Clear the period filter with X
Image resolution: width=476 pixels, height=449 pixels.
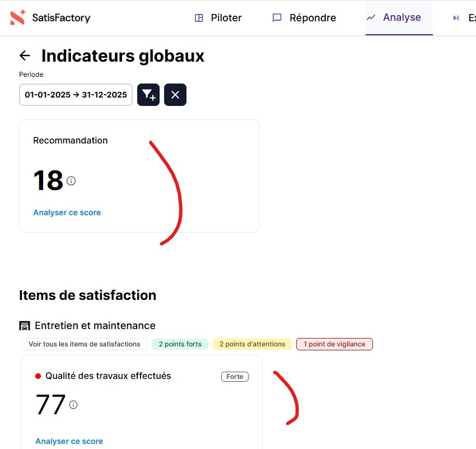click(x=175, y=95)
